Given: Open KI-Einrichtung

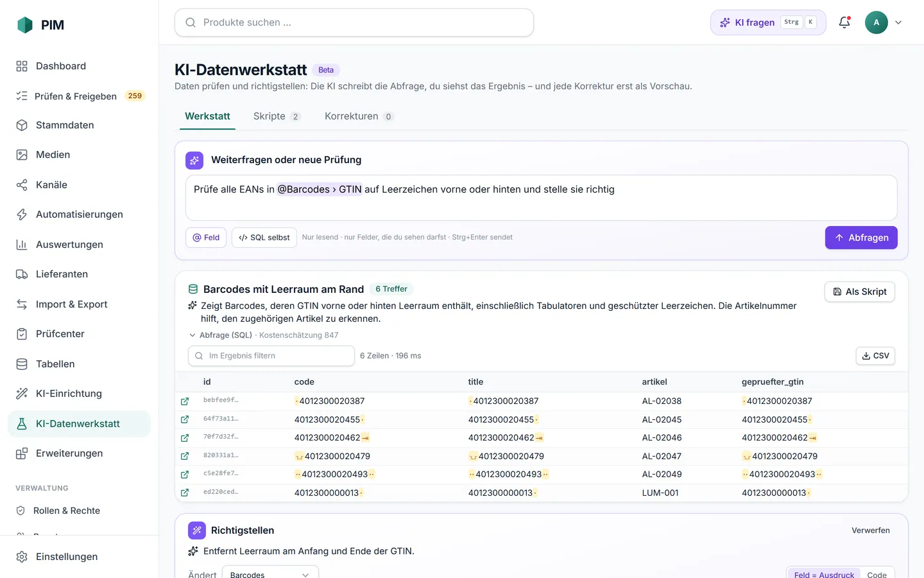Looking at the screenshot, I should coord(79,394).
